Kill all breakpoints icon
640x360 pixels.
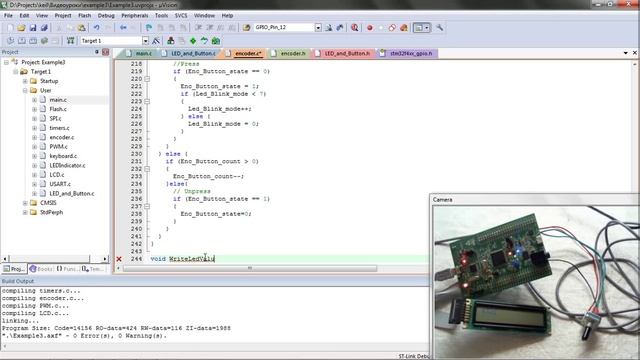click(x=404, y=28)
